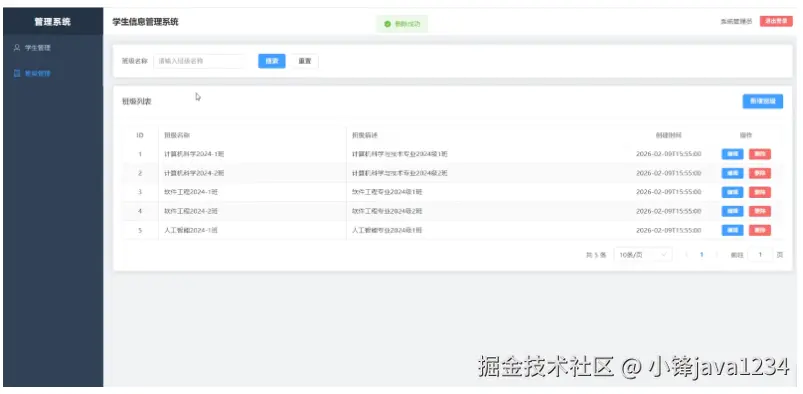Delete the row 软件工程2024-2班
This screenshot has width=803, height=394.
pos(759,211)
